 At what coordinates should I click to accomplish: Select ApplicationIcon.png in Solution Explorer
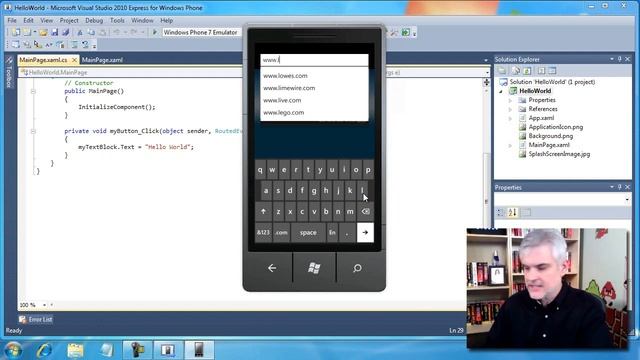[556, 127]
